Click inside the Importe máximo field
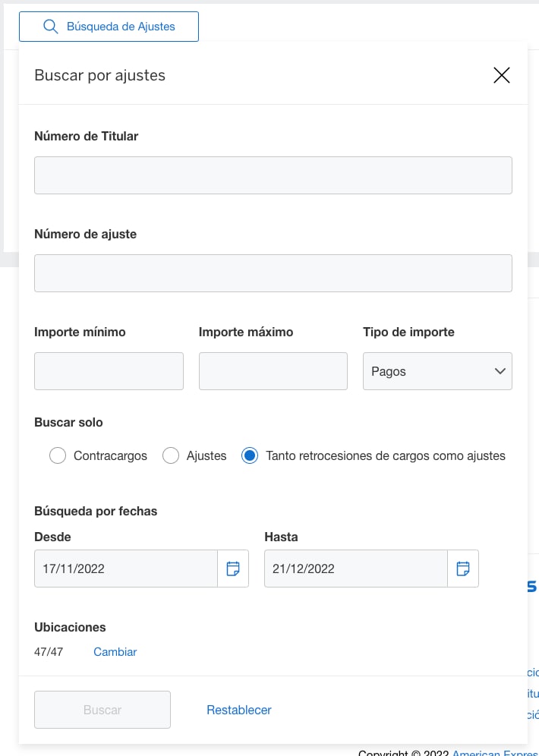 273,371
